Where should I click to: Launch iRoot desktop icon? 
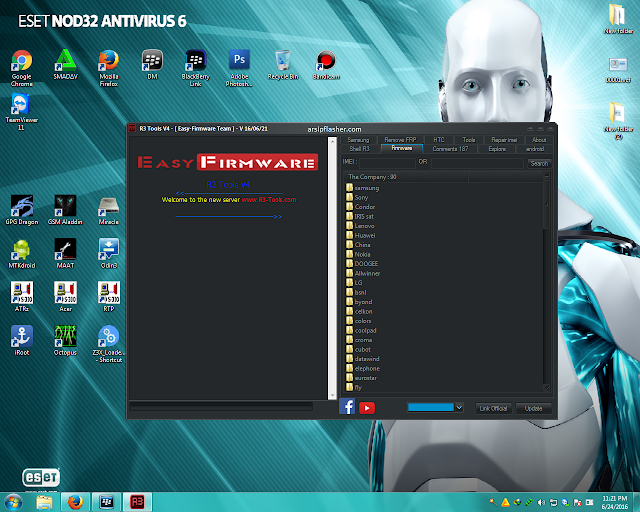[x=22, y=341]
